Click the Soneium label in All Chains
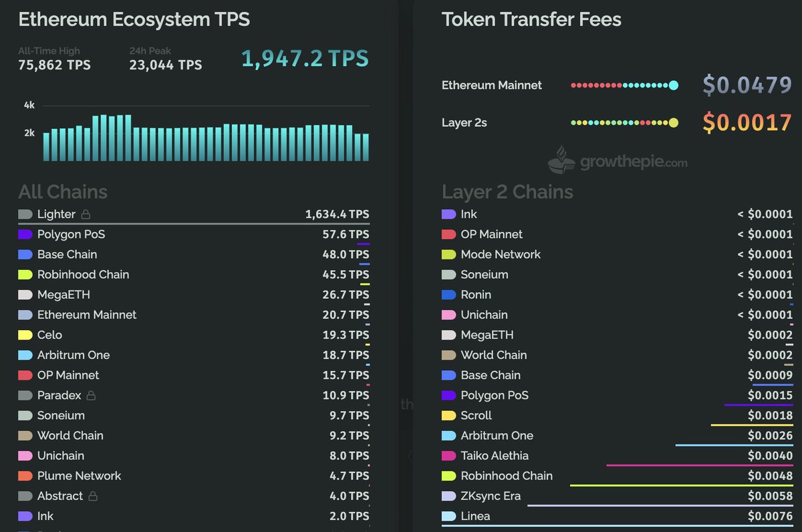This screenshot has width=802, height=532. pyautogui.click(x=61, y=416)
